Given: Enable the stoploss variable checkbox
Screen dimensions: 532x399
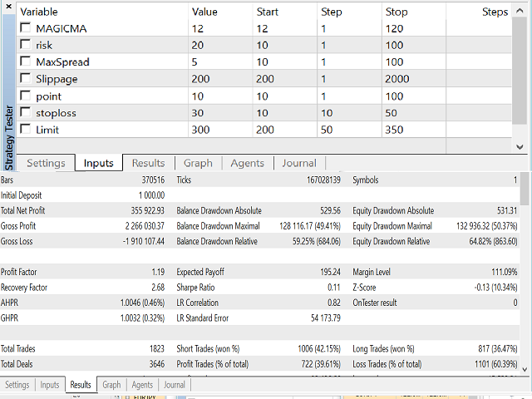Looking at the screenshot, I should click(26, 112).
